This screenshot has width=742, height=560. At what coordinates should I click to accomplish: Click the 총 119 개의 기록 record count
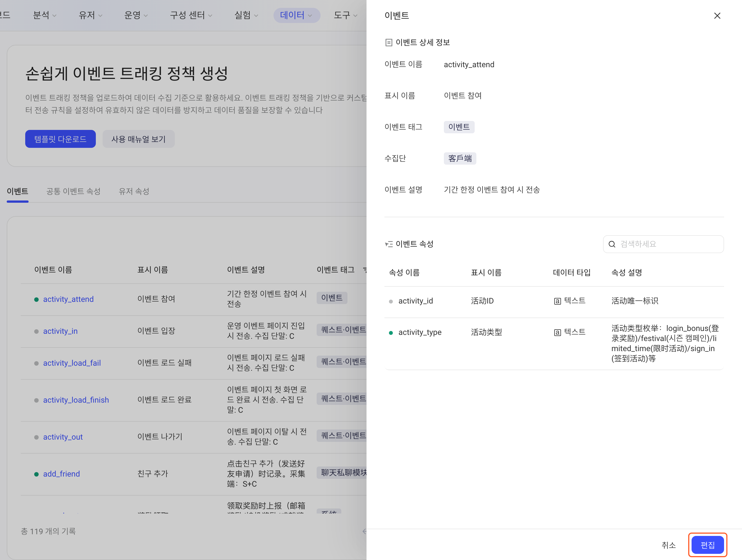(48, 531)
